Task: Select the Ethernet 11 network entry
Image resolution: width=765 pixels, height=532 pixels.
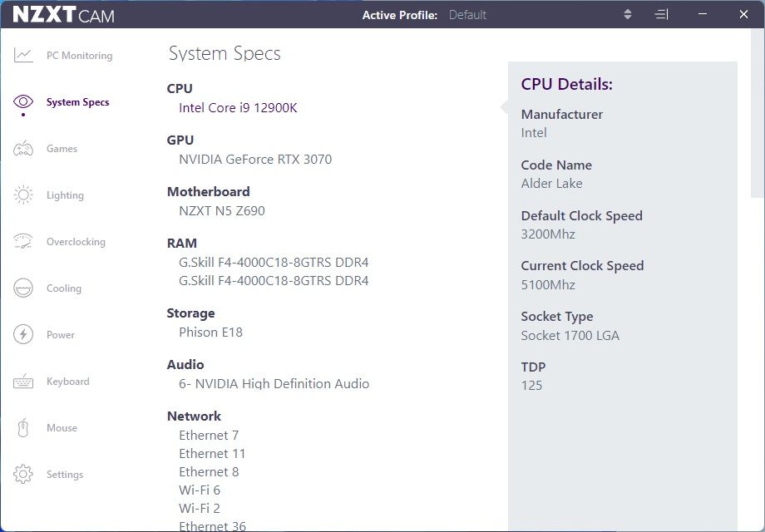Action: (212, 454)
